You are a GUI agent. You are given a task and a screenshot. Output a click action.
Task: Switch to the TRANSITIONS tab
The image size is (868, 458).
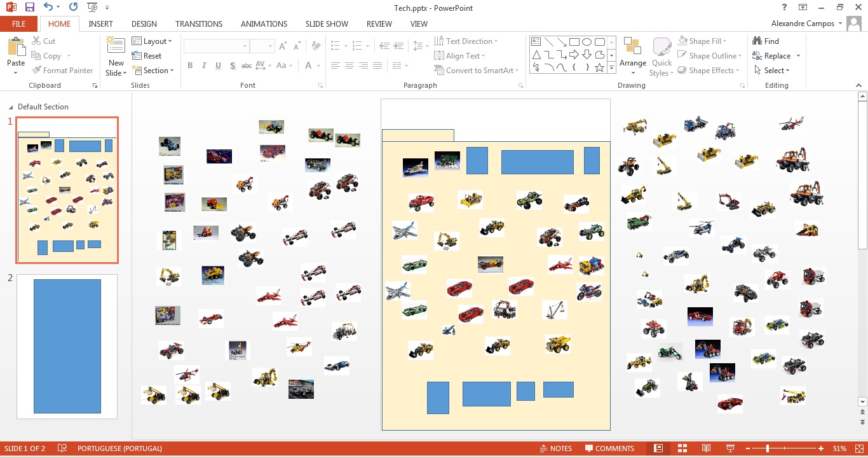pos(199,24)
